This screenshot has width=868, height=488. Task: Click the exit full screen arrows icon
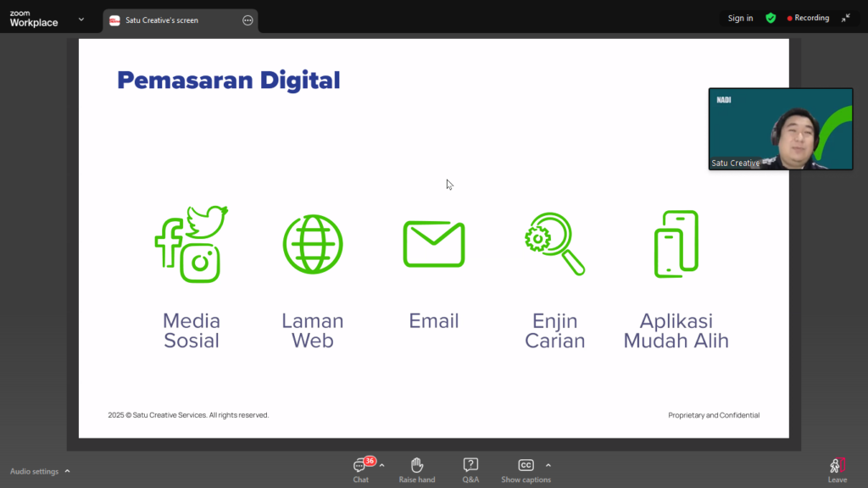845,18
